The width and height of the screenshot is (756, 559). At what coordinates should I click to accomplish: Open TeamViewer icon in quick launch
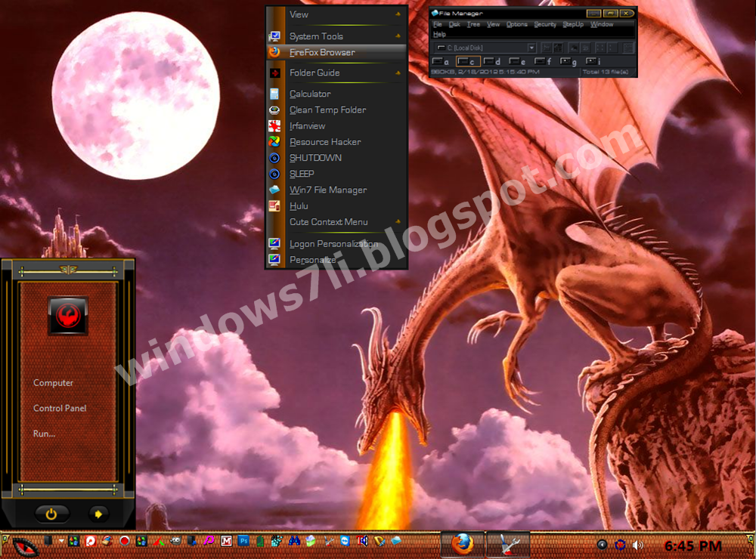click(345, 541)
